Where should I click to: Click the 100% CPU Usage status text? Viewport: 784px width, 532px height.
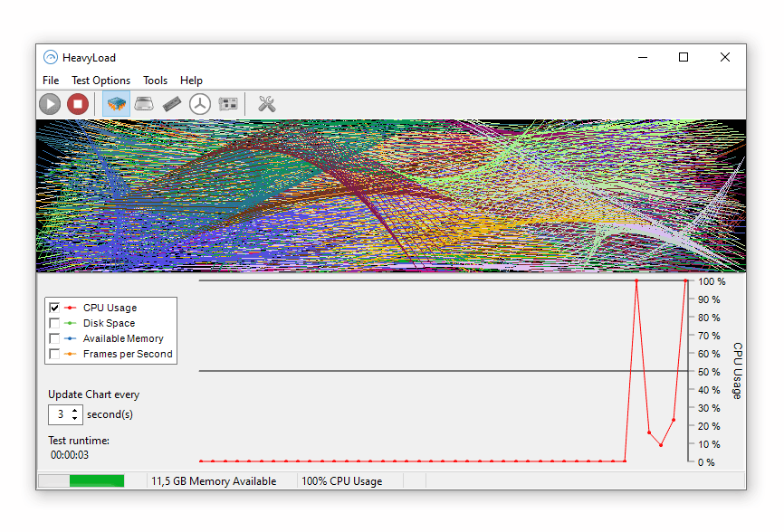[x=342, y=481]
